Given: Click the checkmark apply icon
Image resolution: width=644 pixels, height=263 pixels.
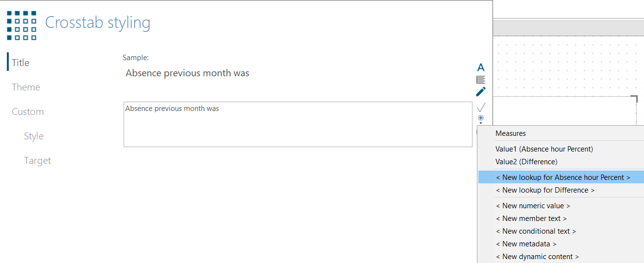Looking at the screenshot, I should coord(481,107).
